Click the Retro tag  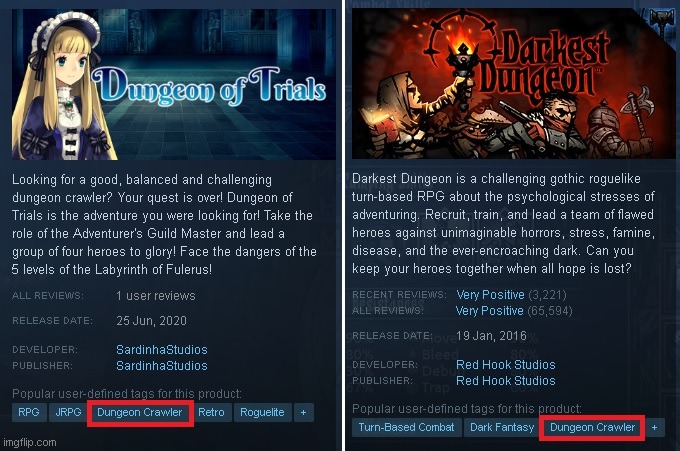coord(211,412)
